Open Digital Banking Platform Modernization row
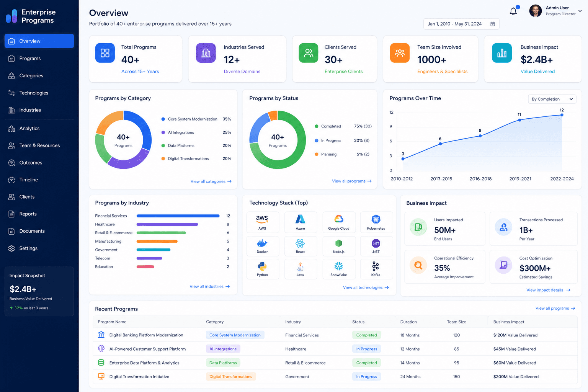 335,335
